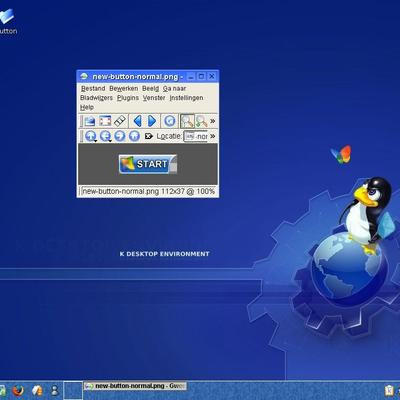Expand hidden items of the location toolbar

[x=213, y=136]
